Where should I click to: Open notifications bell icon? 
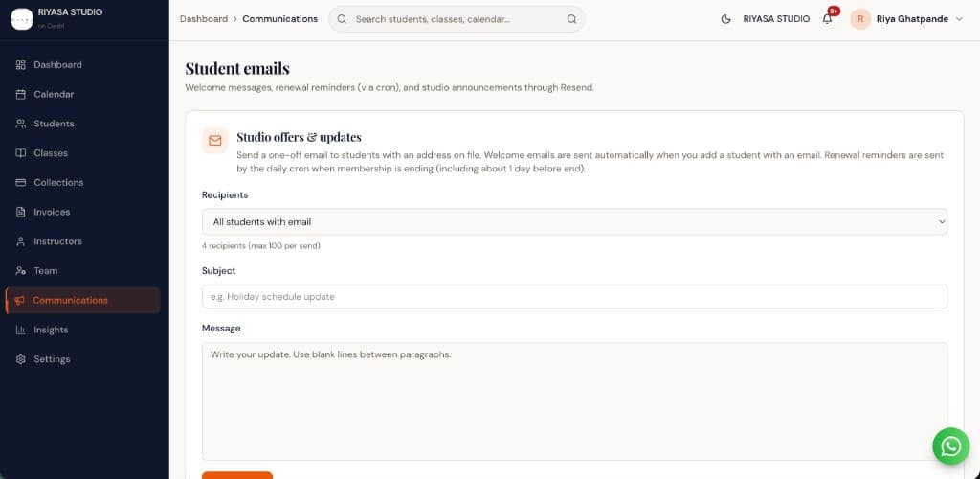click(x=828, y=19)
